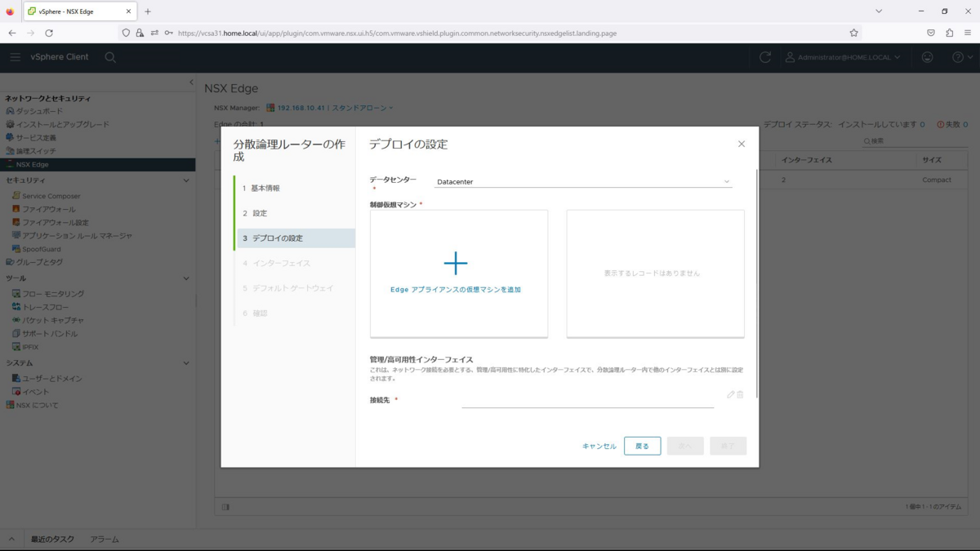The height and width of the screenshot is (551, 980).
Task: Open the Firefox application menu
Action: [968, 33]
